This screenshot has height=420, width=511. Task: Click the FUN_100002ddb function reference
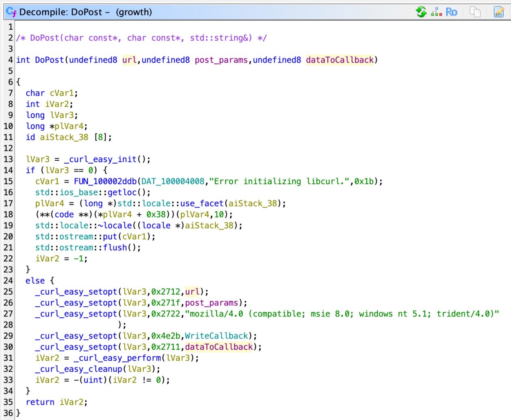click(105, 181)
